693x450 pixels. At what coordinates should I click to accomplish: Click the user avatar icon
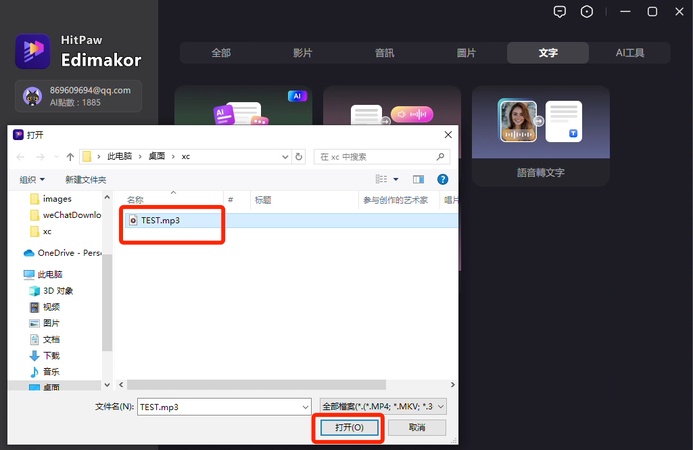click(33, 96)
